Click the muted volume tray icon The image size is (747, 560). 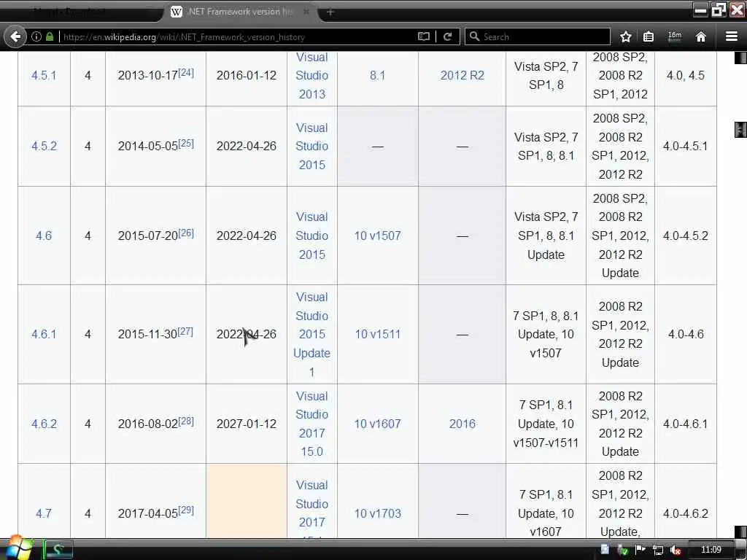(675, 550)
